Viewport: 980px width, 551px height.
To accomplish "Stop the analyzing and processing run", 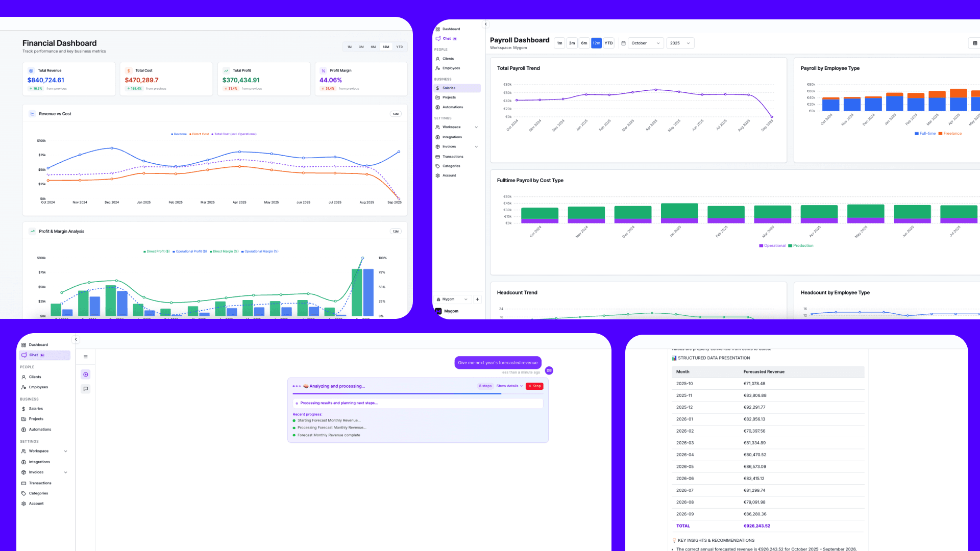I will pyautogui.click(x=534, y=386).
